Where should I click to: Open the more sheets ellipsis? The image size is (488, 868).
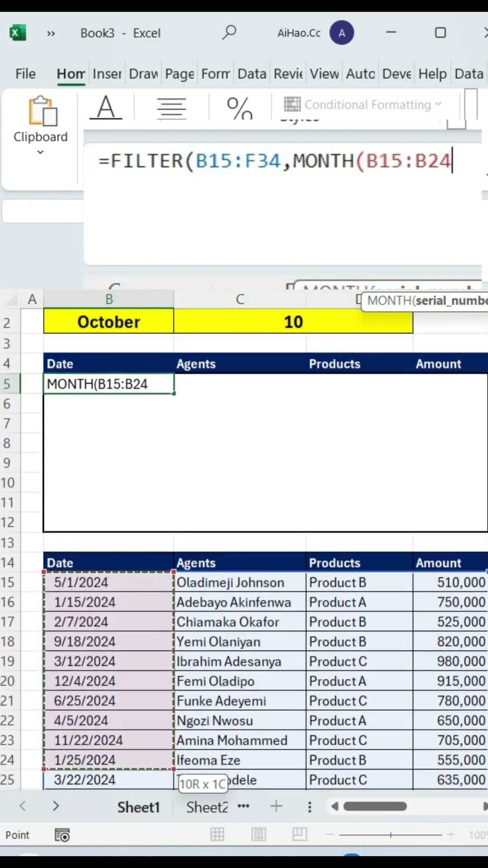[x=244, y=806]
